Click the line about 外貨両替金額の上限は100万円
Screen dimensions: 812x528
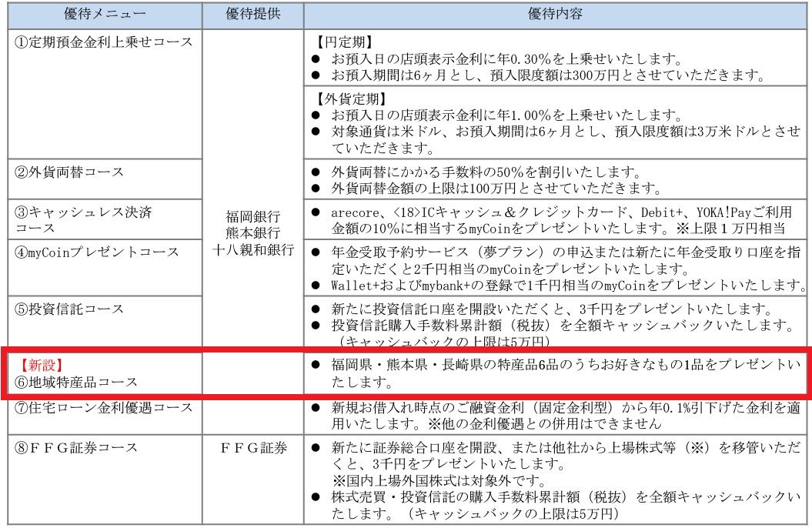click(x=496, y=188)
